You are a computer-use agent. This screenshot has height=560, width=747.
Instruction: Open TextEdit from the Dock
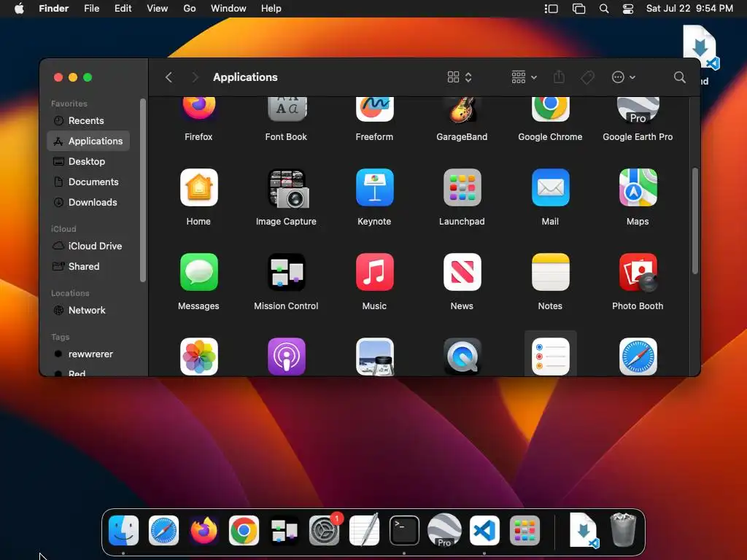click(x=365, y=530)
